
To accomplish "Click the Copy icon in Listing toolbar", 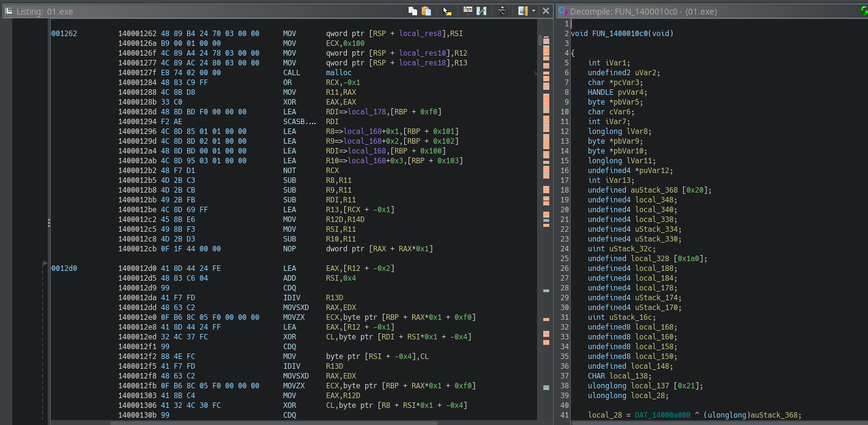I will coord(413,11).
